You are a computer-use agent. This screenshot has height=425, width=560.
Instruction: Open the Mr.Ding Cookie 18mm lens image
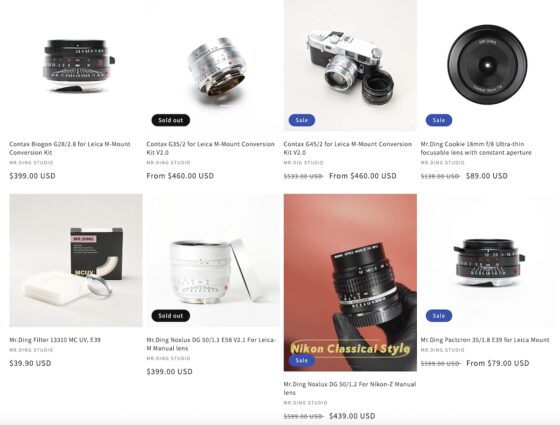click(x=487, y=65)
